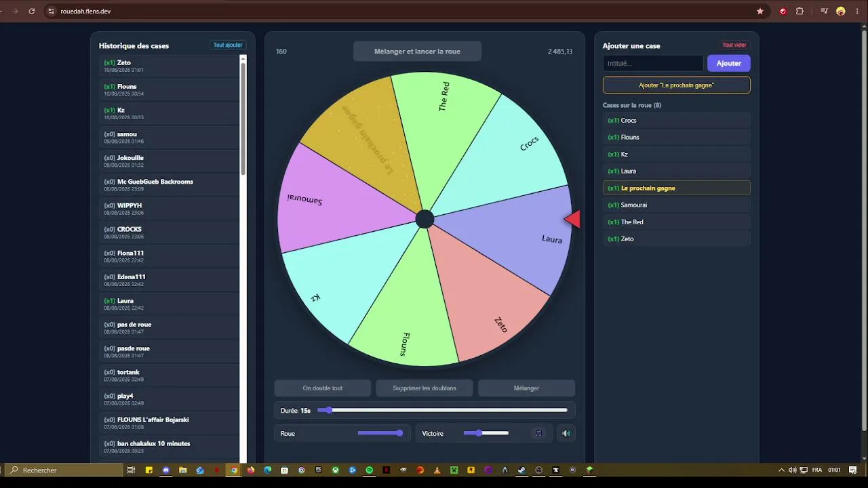Adjust the Roue volume slider
Viewport: 868px width, 488px height.
[380, 433]
